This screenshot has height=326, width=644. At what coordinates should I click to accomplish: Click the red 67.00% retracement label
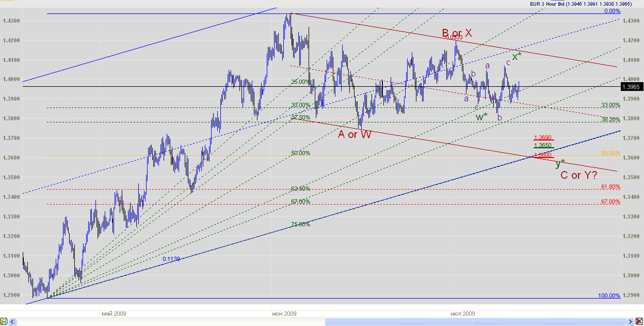(610, 201)
